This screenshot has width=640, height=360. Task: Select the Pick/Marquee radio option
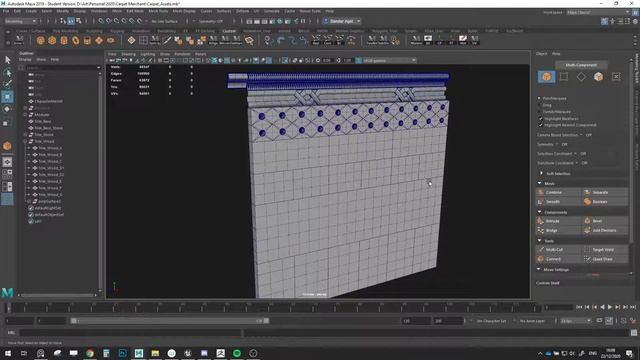click(540, 98)
